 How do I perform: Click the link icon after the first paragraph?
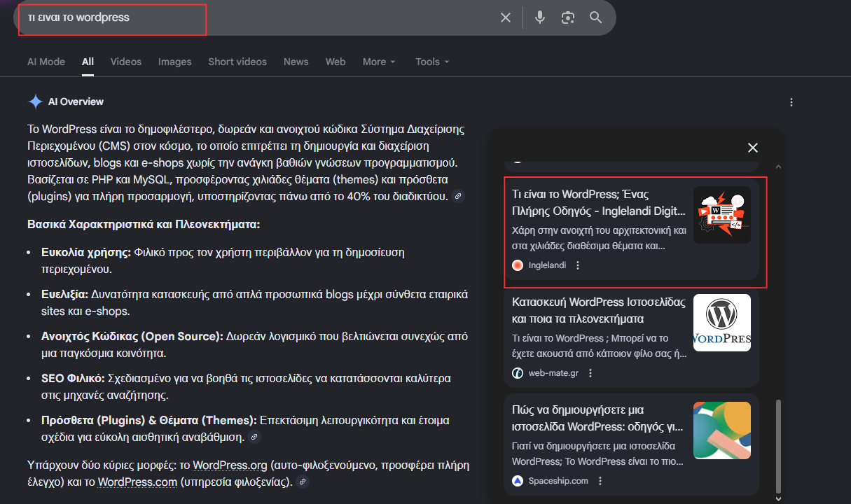458,196
